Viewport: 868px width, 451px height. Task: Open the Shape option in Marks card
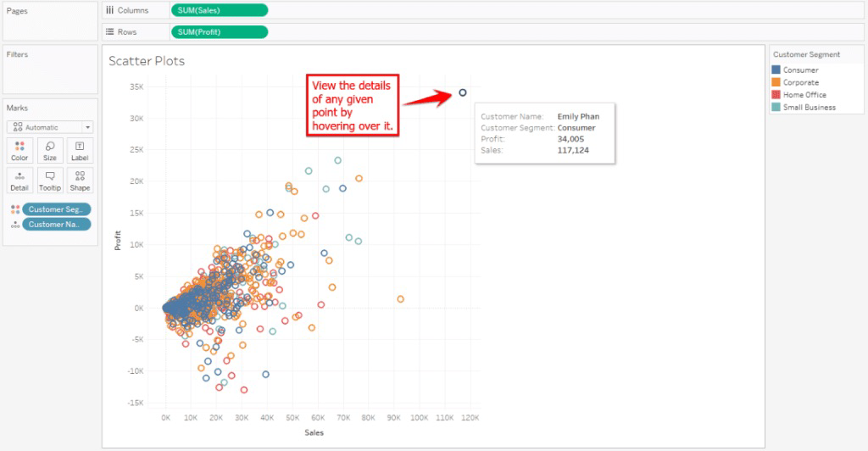pos(80,181)
